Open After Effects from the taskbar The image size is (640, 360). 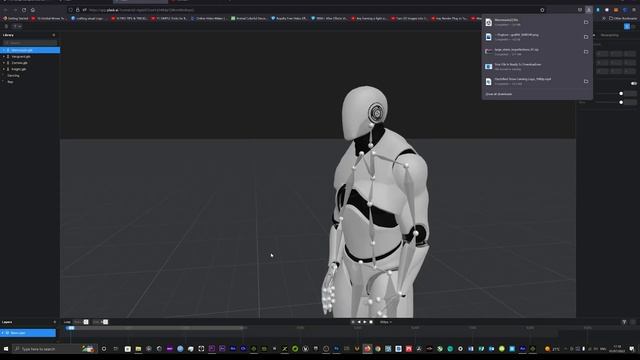coord(522,349)
